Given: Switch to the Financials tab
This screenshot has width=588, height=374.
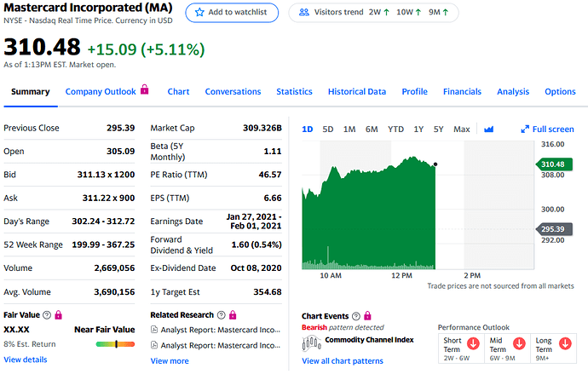Looking at the screenshot, I should coord(462,92).
